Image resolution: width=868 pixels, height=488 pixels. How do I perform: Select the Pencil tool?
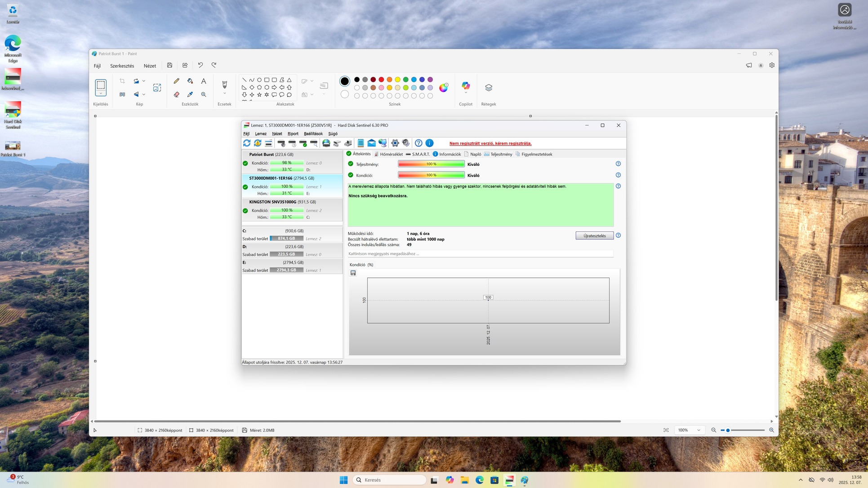[x=176, y=81]
